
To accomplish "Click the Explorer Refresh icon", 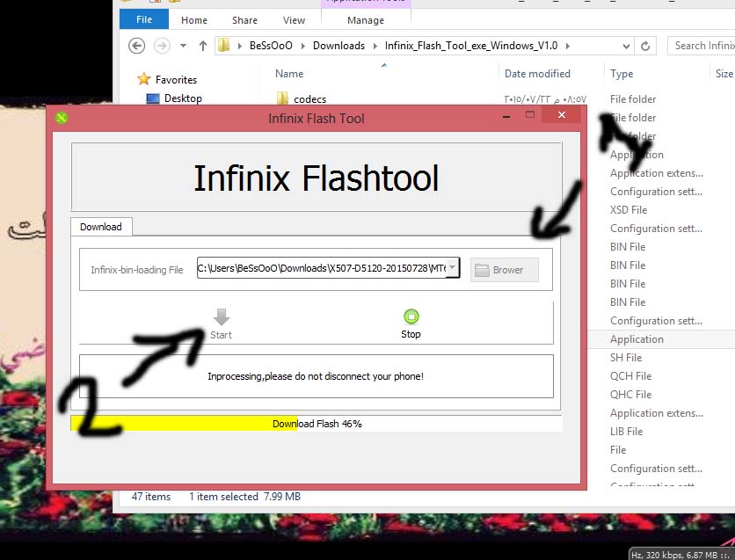I will 645,46.
